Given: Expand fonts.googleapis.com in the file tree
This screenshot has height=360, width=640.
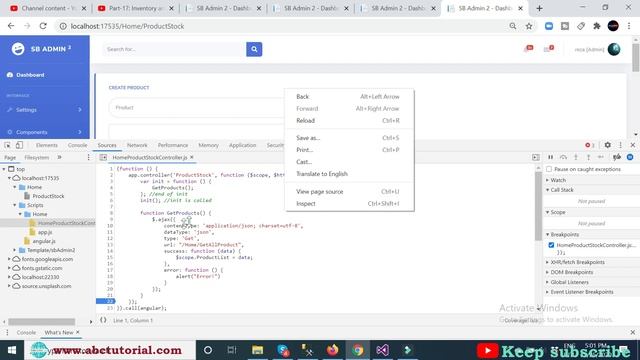Looking at the screenshot, I should pyautogui.click(x=9, y=259).
